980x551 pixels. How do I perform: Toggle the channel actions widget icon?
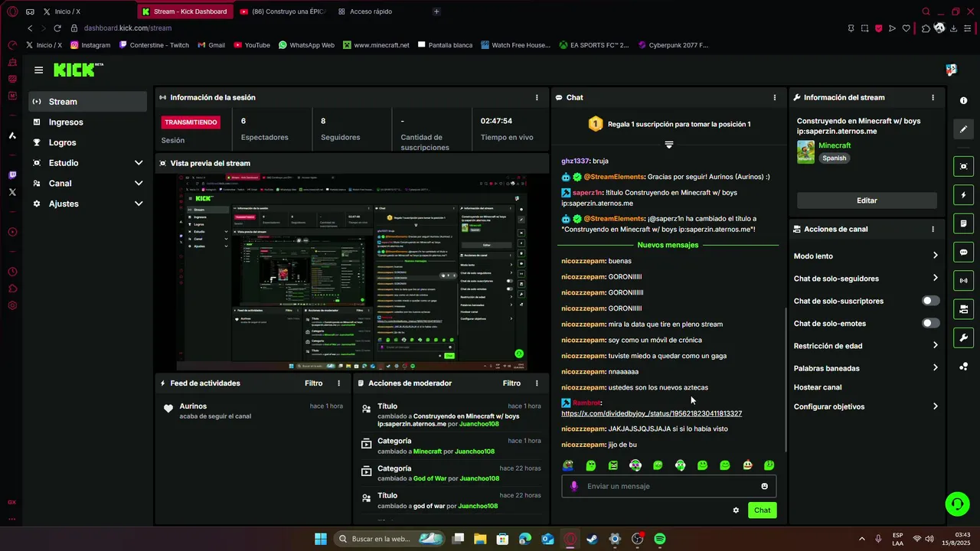tap(963, 309)
